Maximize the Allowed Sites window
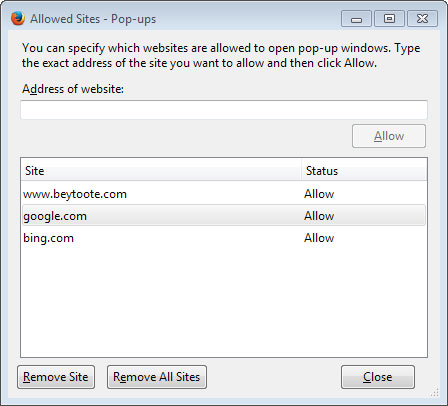 [389, 19]
